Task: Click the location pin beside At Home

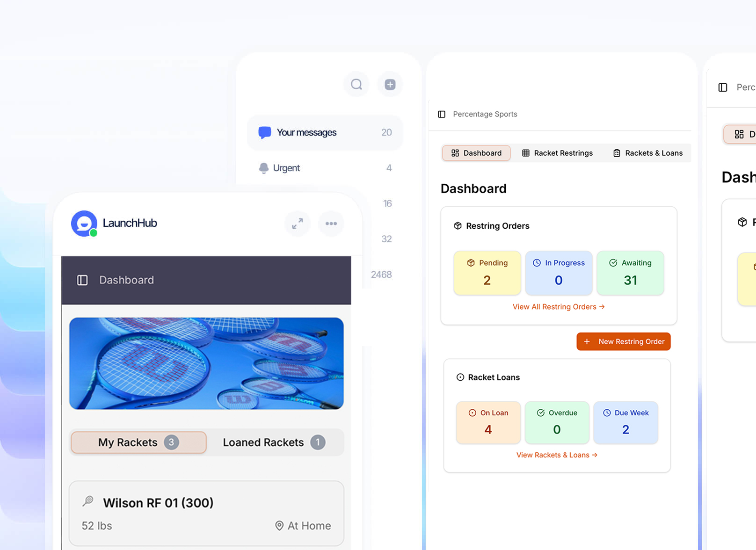Action: pyautogui.click(x=280, y=525)
